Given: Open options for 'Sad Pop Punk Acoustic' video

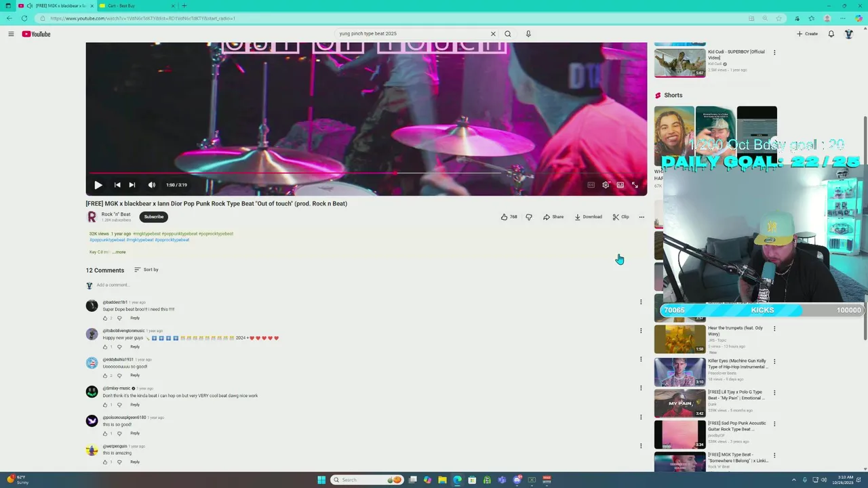Looking at the screenshot, I should tap(774, 424).
